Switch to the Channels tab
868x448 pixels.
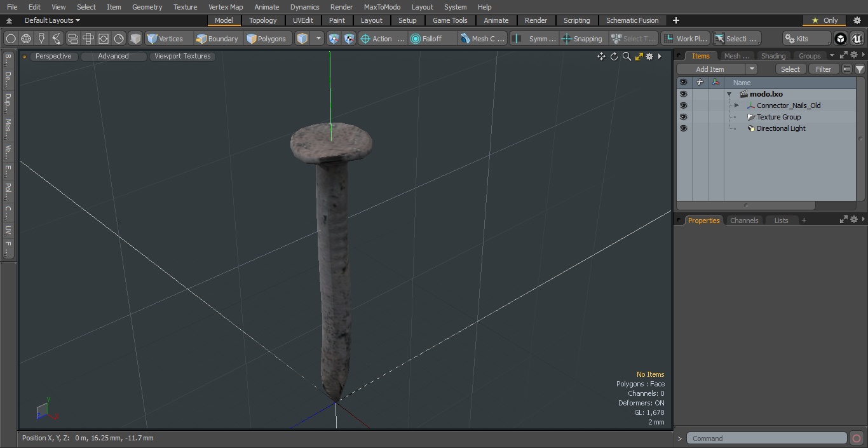pyautogui.click(x=743, y=221)
